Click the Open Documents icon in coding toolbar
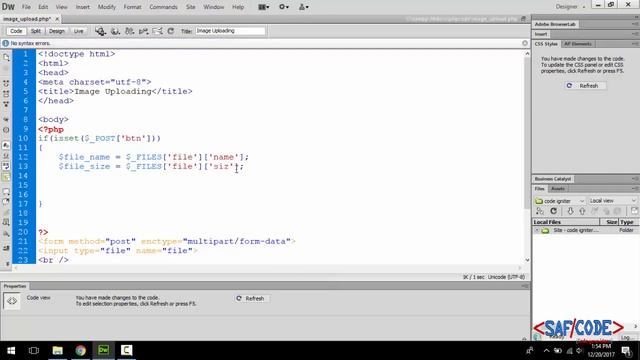This screenshot has height=360, width=640. coord(6,58)
